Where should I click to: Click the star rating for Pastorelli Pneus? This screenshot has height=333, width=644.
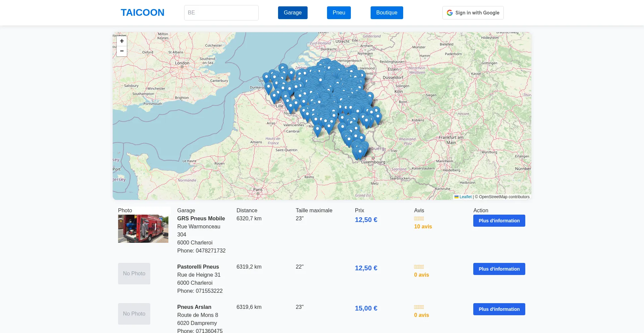click(x=419, y=267)
